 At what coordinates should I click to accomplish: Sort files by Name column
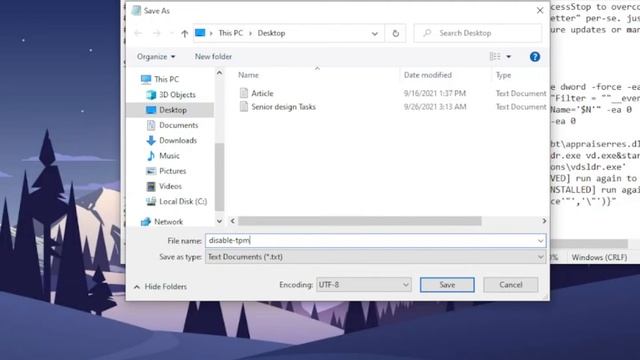[x=249, y=75]
